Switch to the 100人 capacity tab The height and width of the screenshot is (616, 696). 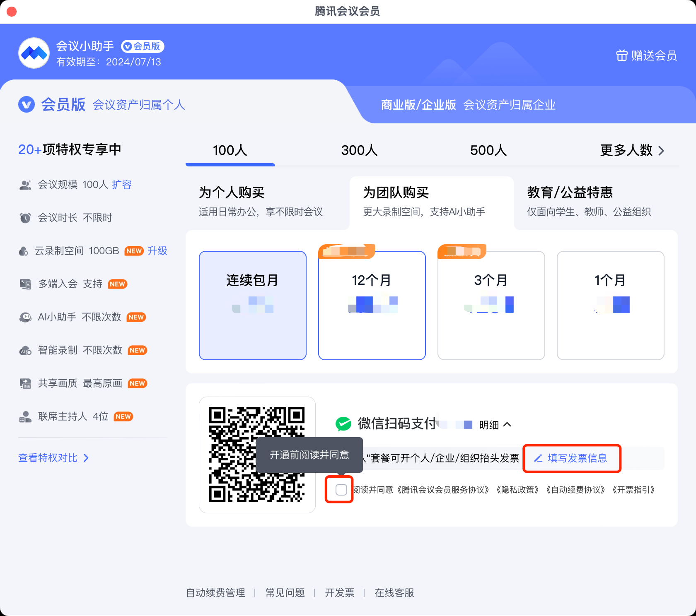point(230,150)
